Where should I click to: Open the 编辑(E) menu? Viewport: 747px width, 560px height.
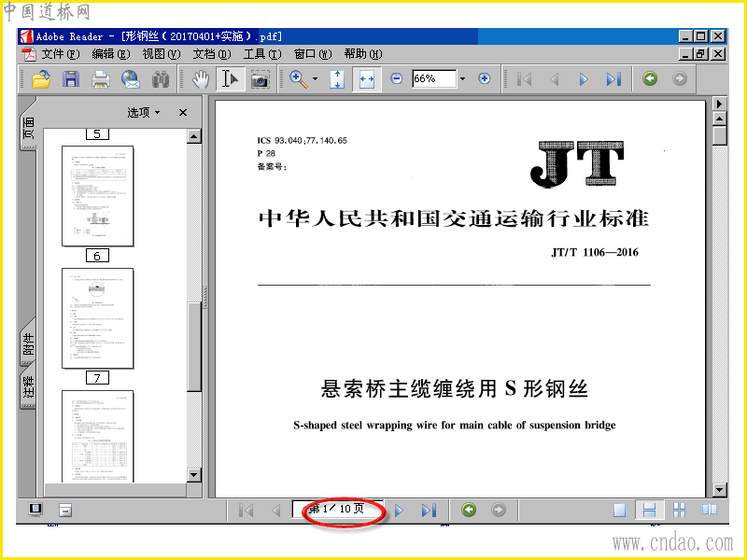tap(111, 54)
